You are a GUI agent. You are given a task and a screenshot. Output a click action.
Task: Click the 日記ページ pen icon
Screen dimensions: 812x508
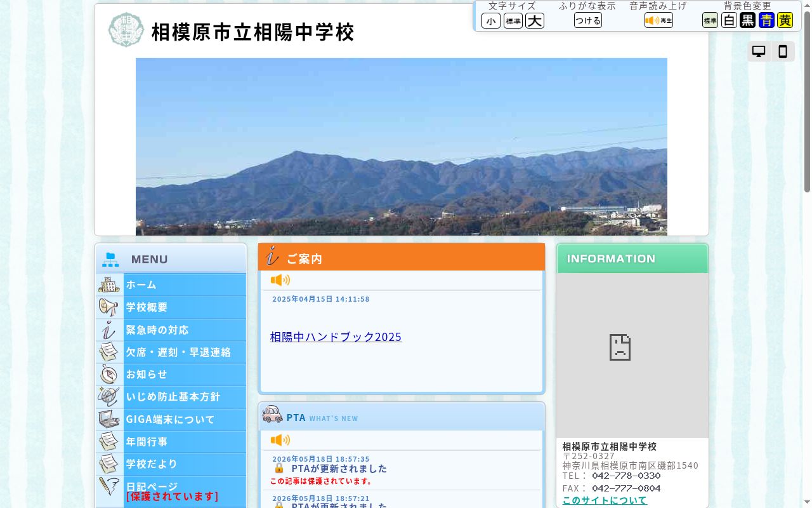(109, 487)
